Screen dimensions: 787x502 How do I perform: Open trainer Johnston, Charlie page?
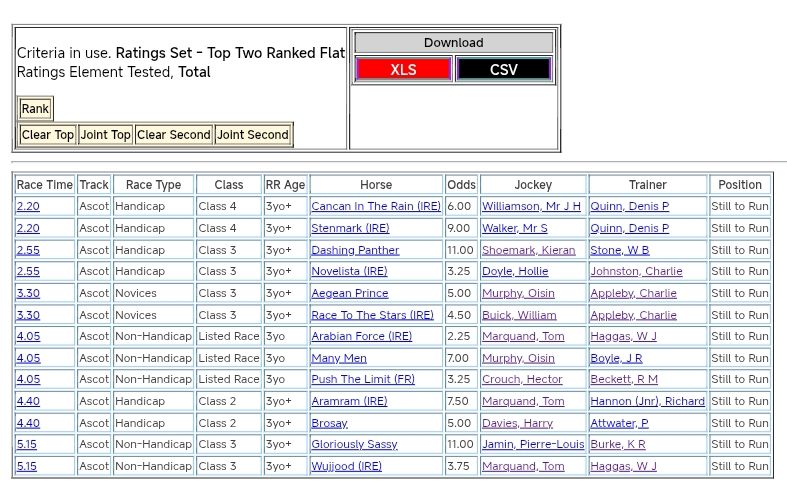tap(636, 271)
